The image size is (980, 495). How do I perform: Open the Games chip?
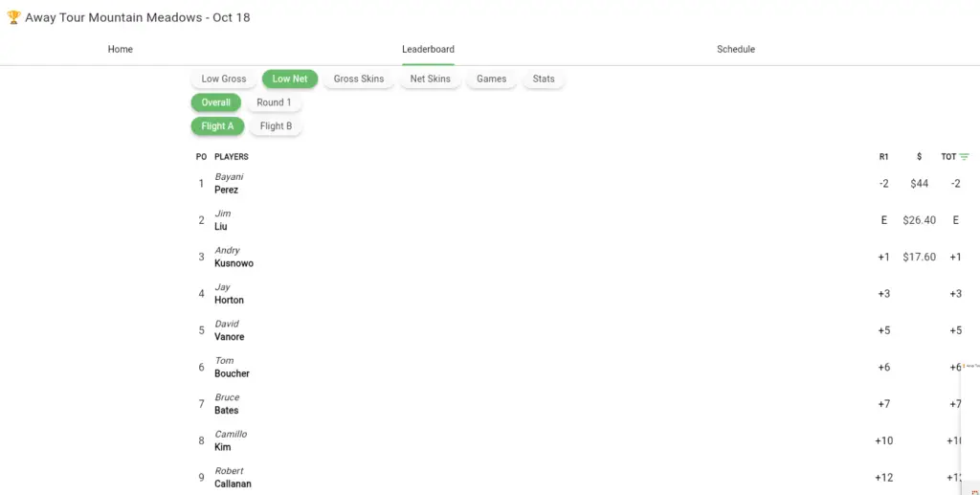tap(491, 79)
